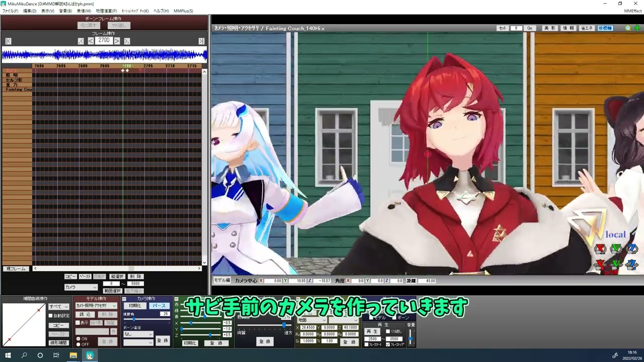Click timeline コピー copy button
This screenshot has width=644, height=362.
pos(70,277)
